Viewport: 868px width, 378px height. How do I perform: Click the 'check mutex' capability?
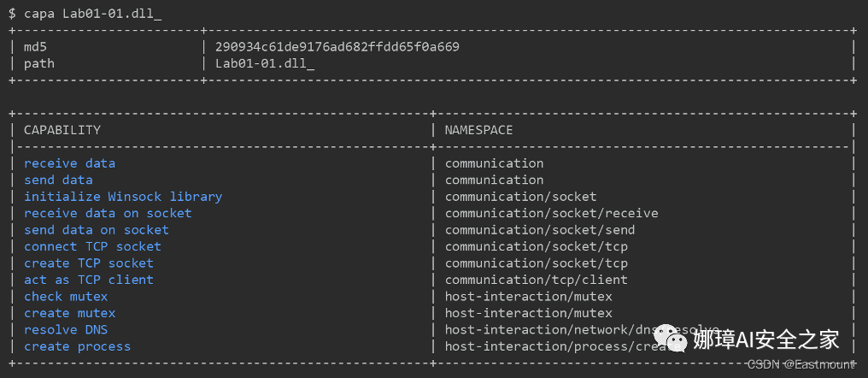click(66, 297)
